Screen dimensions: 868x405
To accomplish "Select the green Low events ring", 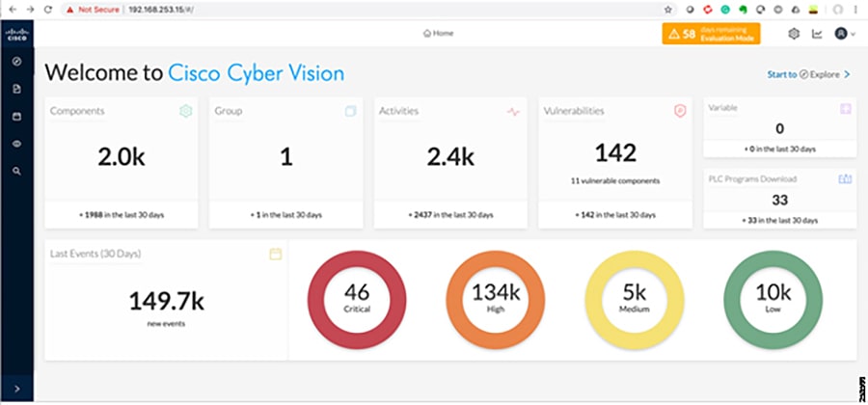I will tap(773, 300).
